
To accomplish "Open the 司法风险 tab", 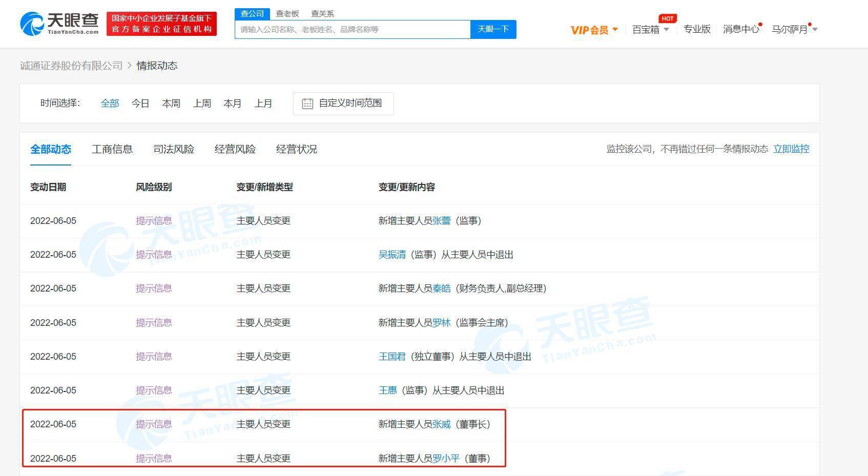I will coord(174,149).
